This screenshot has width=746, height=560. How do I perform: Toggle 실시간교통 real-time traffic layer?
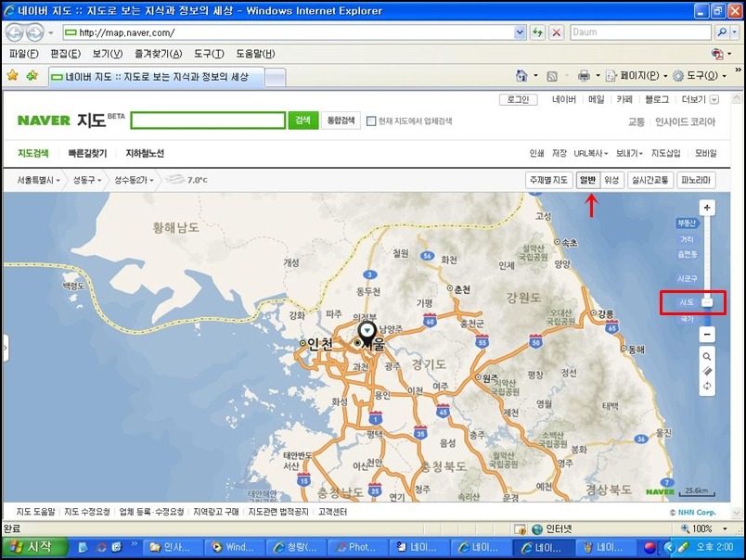pyautogui.click(x=650, y=180)
